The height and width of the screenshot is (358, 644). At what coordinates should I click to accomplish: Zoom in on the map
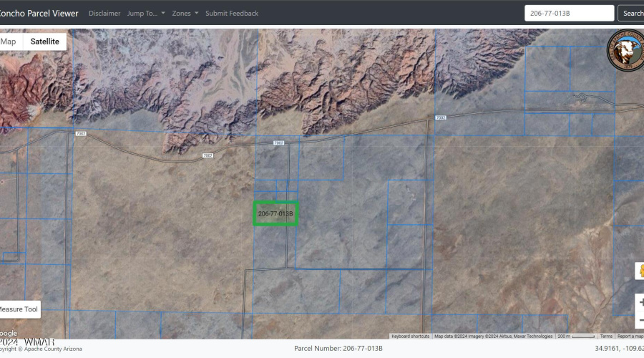[x=640, y=303]
